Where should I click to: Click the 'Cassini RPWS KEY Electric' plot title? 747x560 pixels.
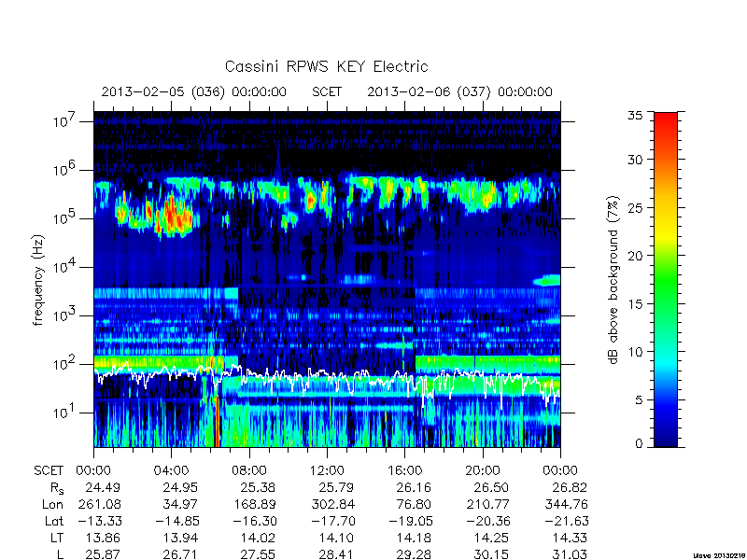point(326,66)
